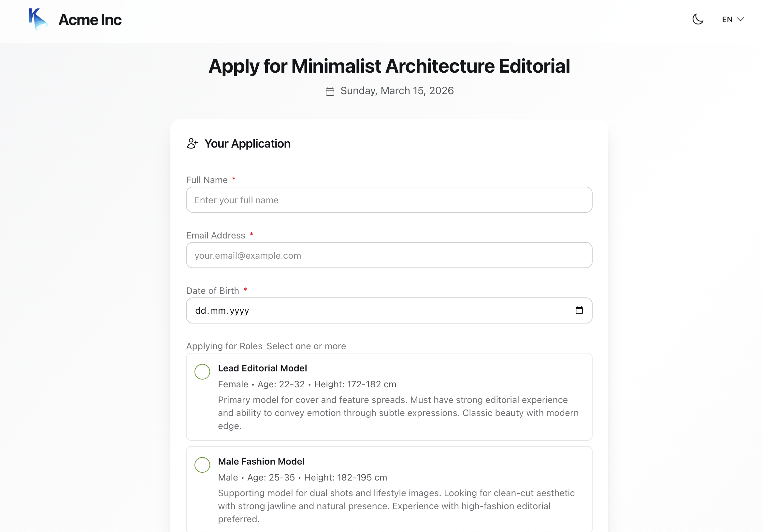Click the Male Fashion Model title text
The image size is (762, 532).
point(261,461)
